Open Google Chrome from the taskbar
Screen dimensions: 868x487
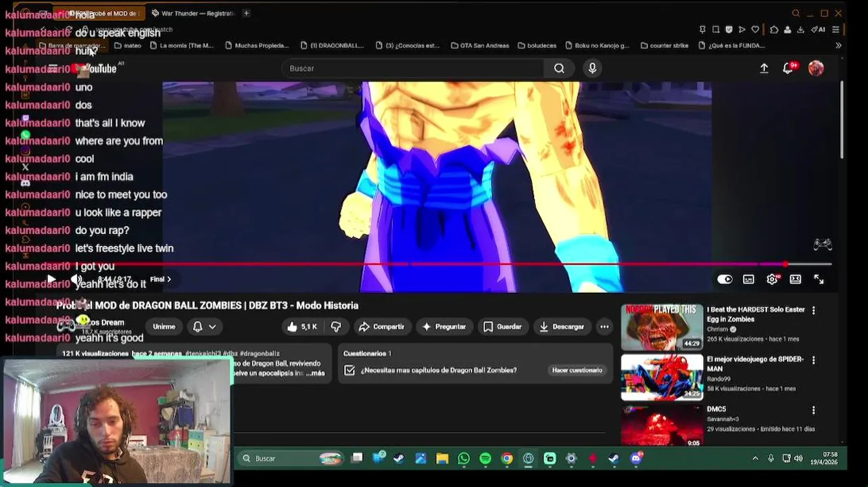(507, 459)
